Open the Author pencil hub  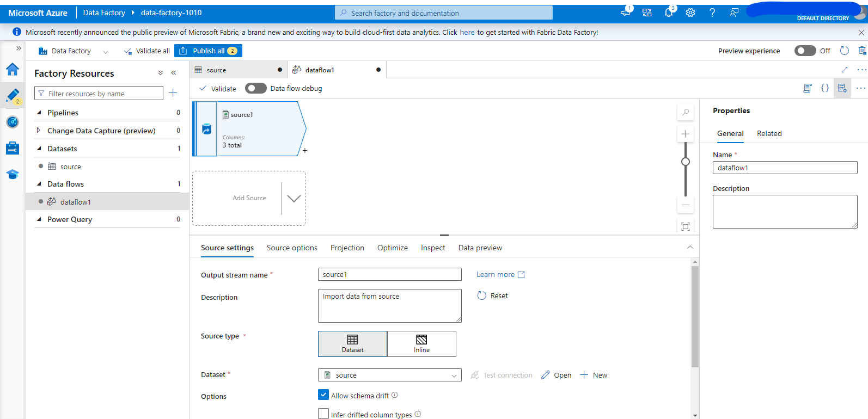coord(13,96)
